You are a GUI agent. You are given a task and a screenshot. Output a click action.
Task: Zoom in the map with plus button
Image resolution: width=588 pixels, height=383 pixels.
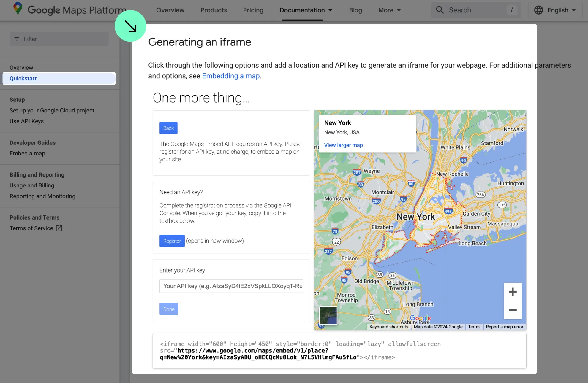click(x=513, y=292)
